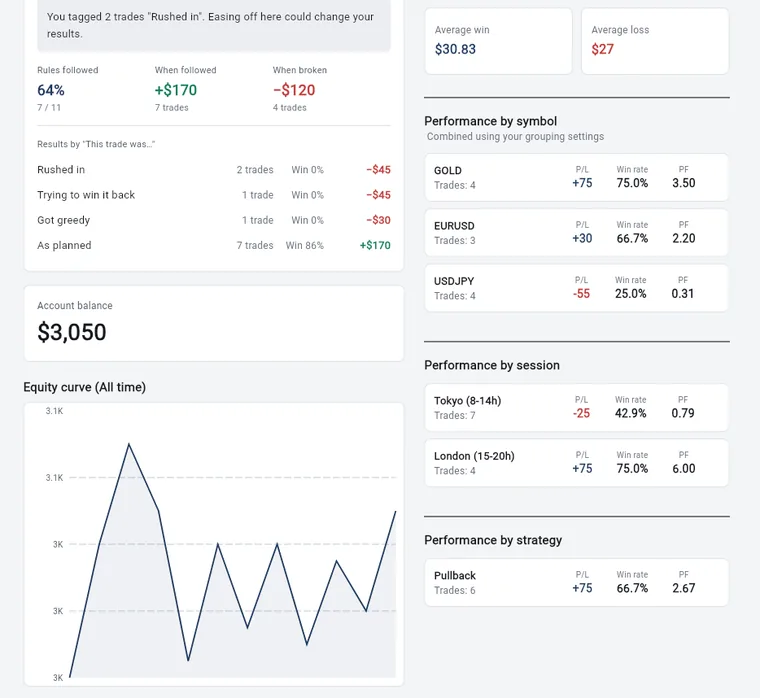The width and height of the screenshot is (760, 698).
Task: Click the Average loss value $27
Action: 602,49
